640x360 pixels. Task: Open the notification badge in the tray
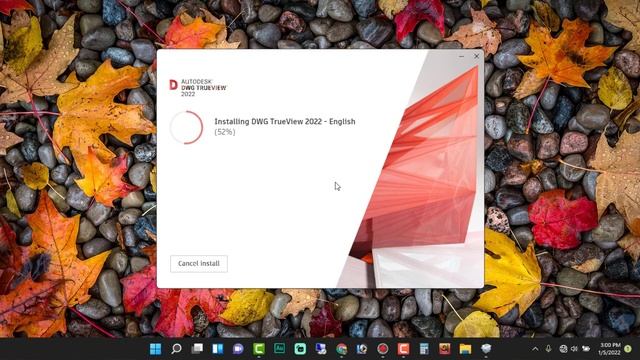628,349
